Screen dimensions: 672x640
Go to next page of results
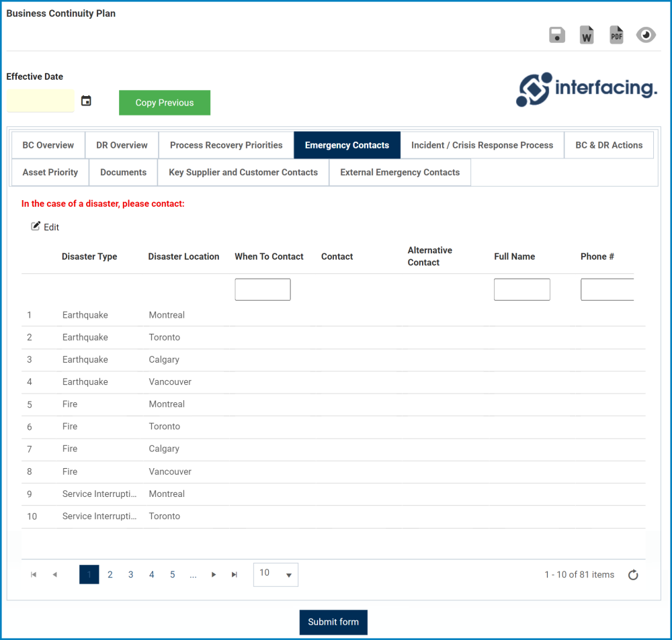click(214, 574)
